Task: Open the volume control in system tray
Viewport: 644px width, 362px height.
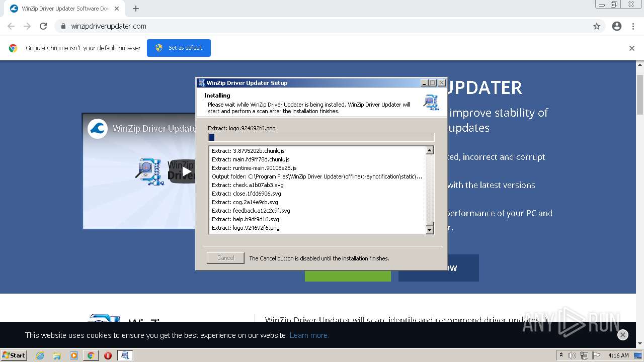Action: click(x=572, y=355)
